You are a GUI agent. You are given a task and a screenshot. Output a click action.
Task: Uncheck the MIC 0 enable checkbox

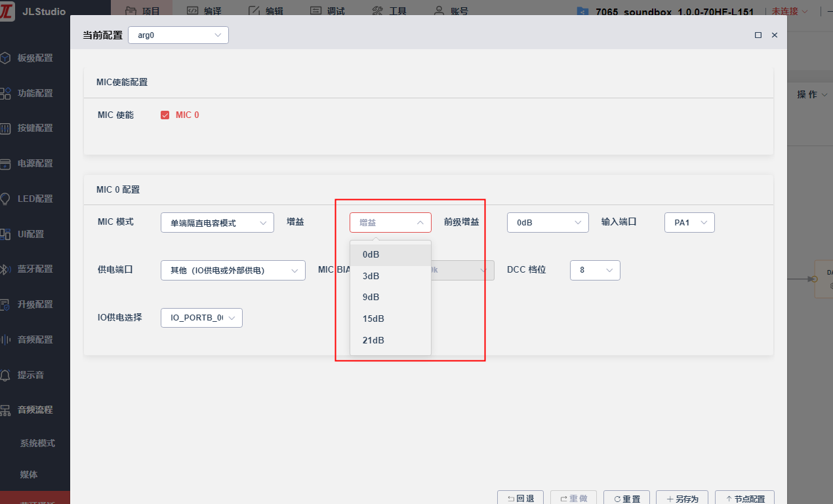165,115
